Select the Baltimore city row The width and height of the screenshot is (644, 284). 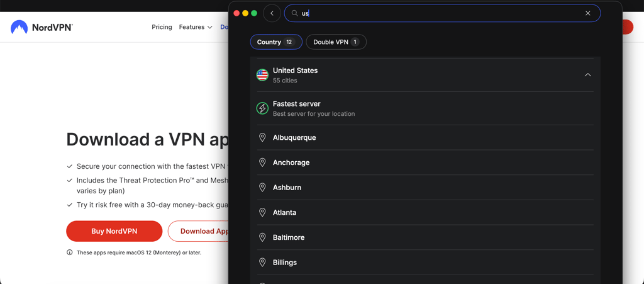coord(425,237)
